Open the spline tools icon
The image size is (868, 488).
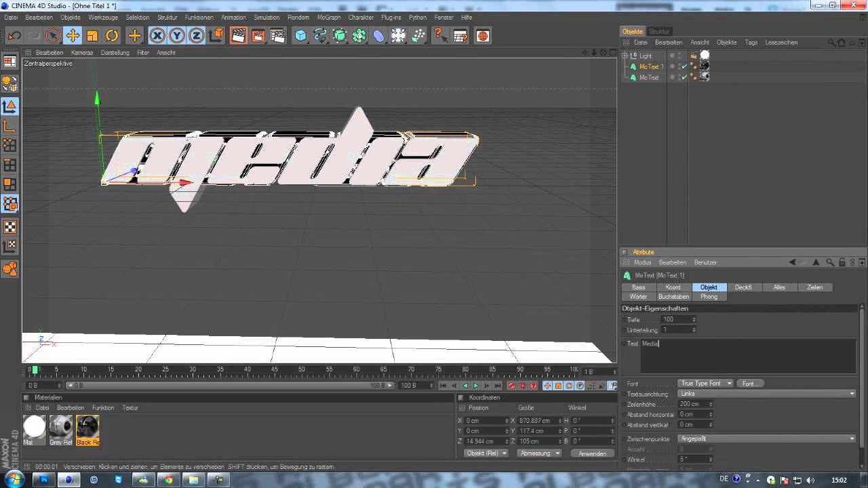coord(320,36)
